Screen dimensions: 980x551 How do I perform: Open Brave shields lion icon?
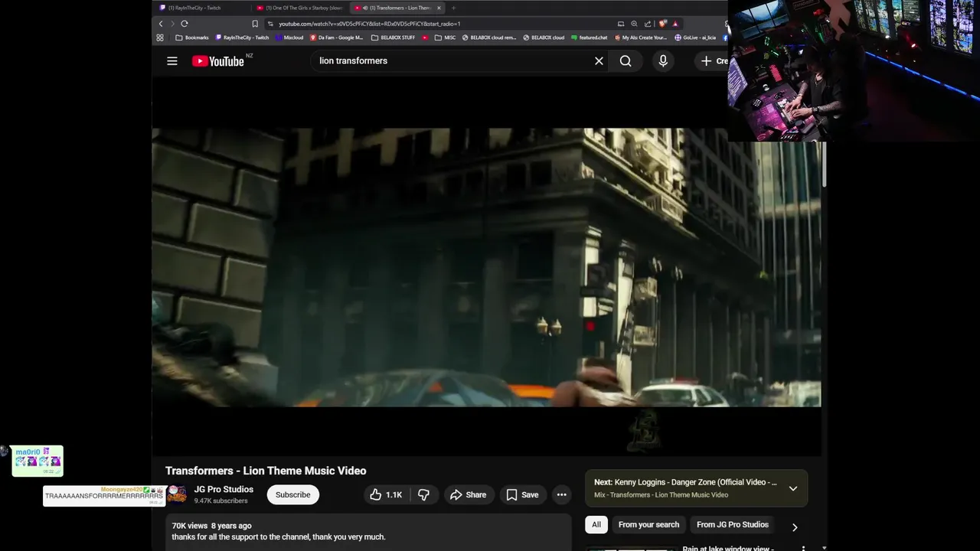663,24
